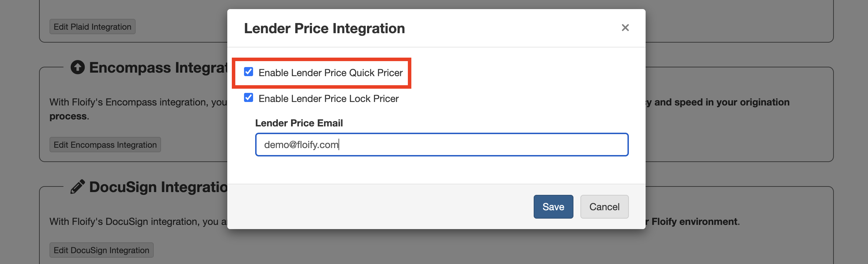This screenshot has width=868, height=264.
Task: Click inside the Lender Price Email field
Action: [x=441, y=144]
